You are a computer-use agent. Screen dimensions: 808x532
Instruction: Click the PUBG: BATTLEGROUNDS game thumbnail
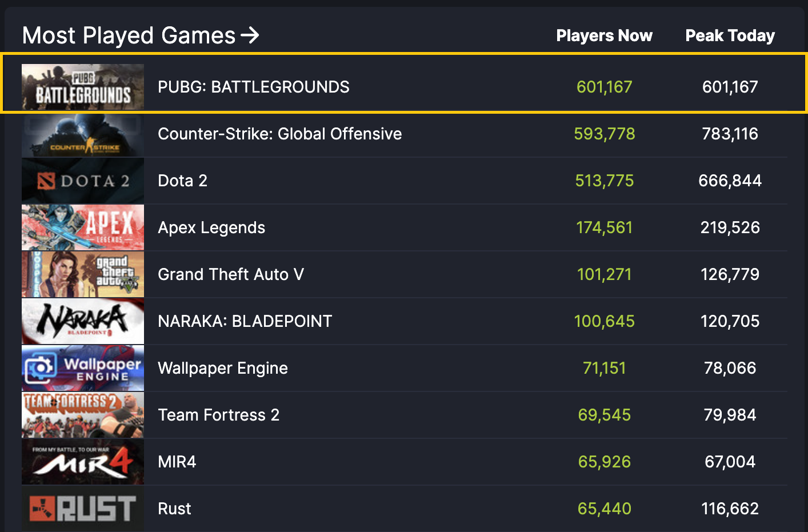[83, 87]
